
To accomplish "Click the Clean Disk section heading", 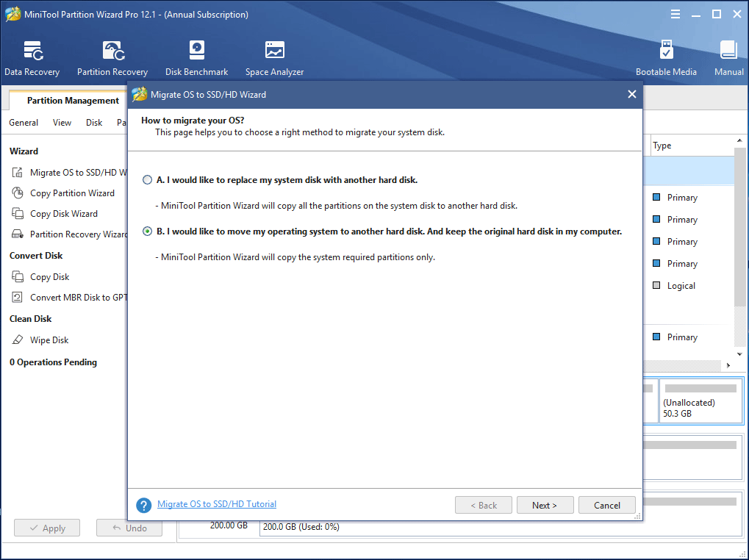I will point(31,319).
